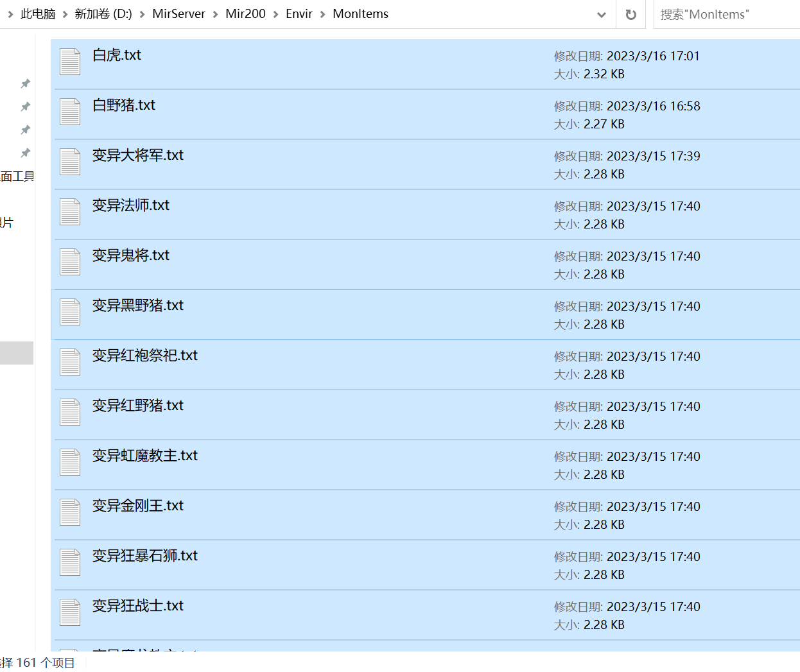
Task: Focus the 搜索"MonItems" search box
Action: tap(727, 14)
